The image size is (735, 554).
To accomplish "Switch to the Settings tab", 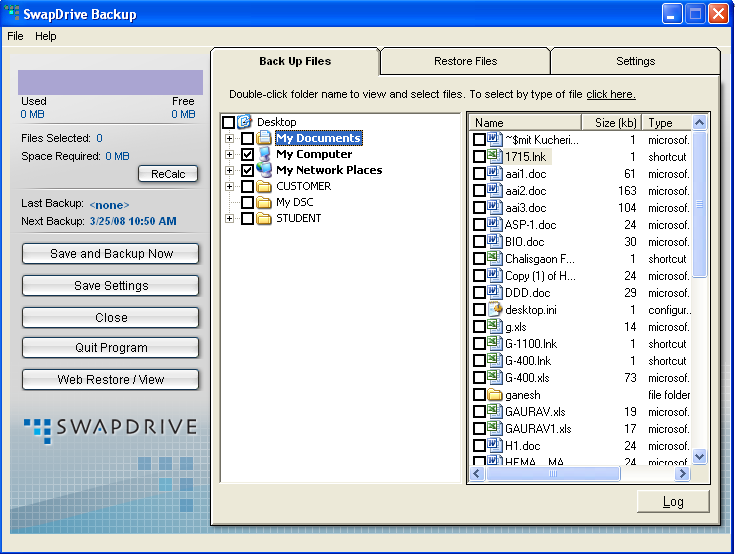I will (636, 61).
